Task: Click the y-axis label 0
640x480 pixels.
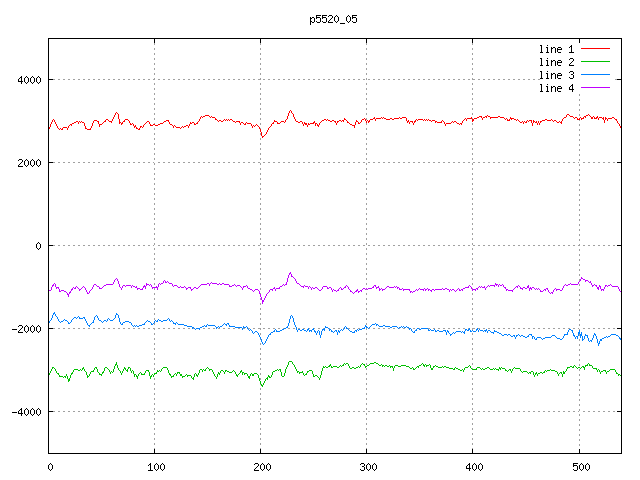Action: (38, 246)
